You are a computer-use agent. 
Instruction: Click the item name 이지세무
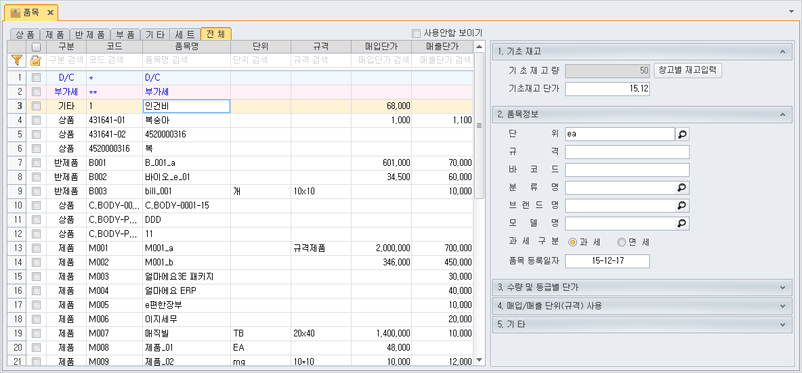coord(186,319)
